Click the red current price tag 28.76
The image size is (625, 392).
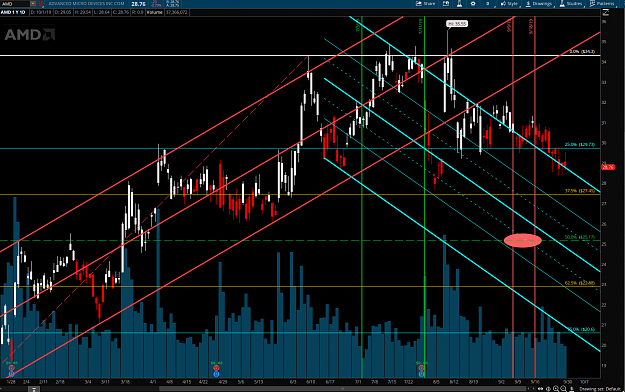click(x=608, y=167)
